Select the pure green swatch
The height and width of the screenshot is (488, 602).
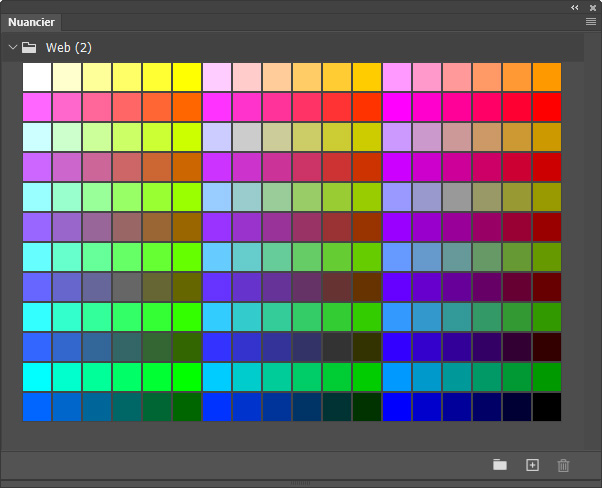point(187,377)
